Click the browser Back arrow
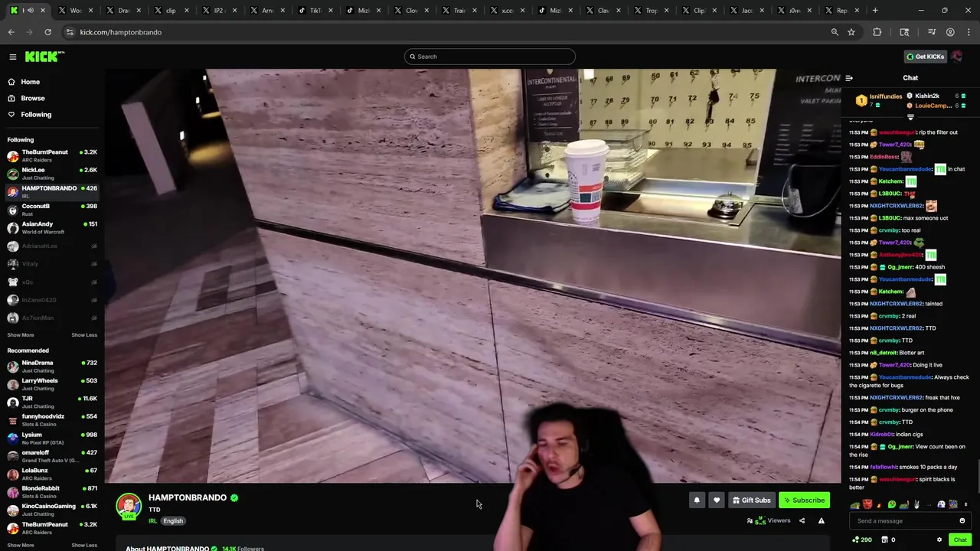The width and height of the screenshot is (980, 551). [11, 32]
